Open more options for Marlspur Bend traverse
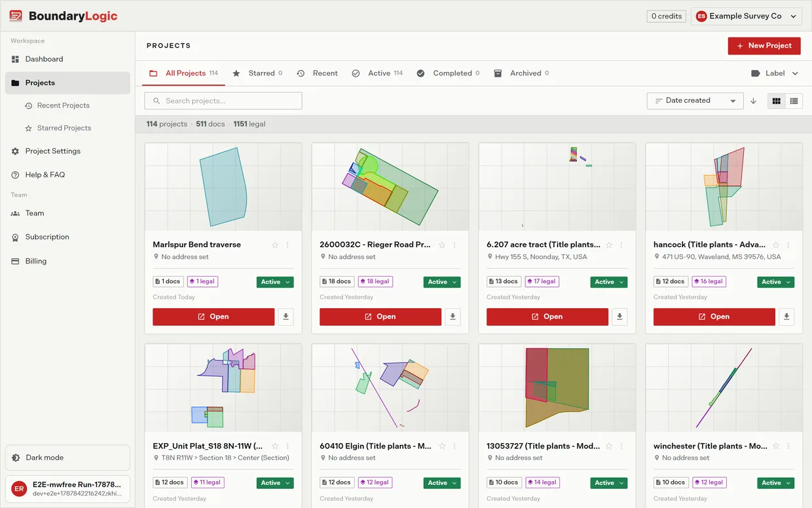Viewport: 812px width, 508px height. 287,245
